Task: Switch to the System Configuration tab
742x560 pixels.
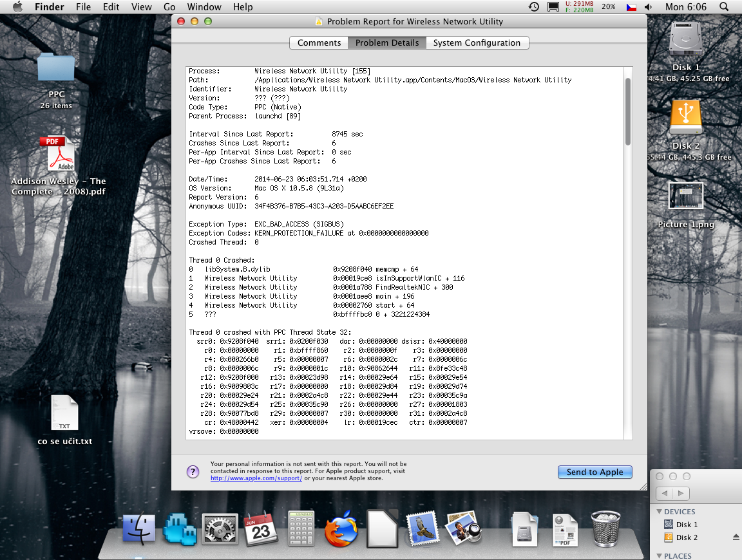Action: (x=477, y=42)
